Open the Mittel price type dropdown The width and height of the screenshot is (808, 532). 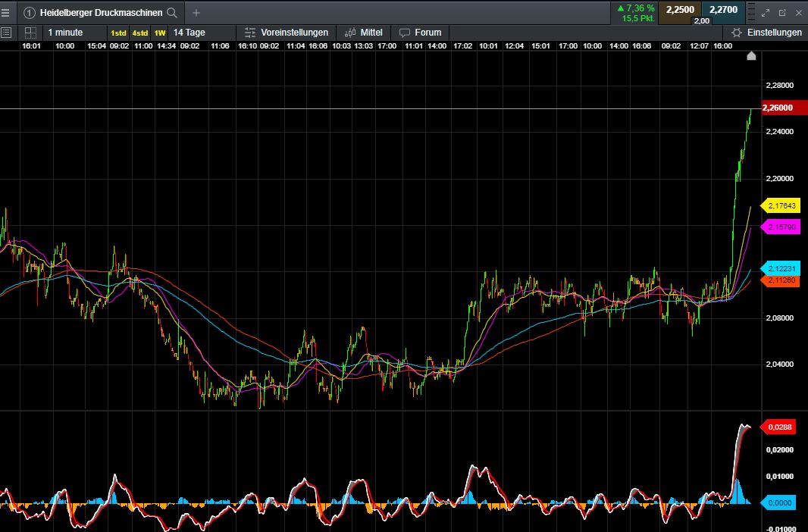[363, 33]
